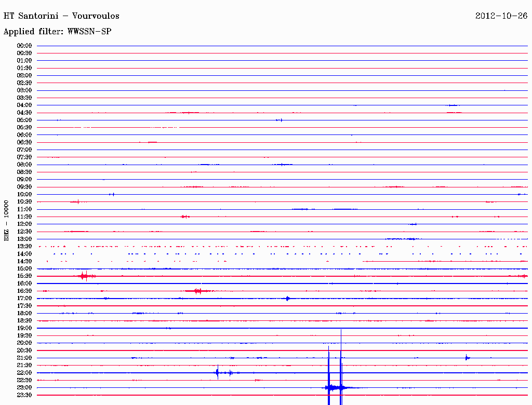532x405 pixels.
Task: Select the 09:00 time label
Action: tap(24, 180)
